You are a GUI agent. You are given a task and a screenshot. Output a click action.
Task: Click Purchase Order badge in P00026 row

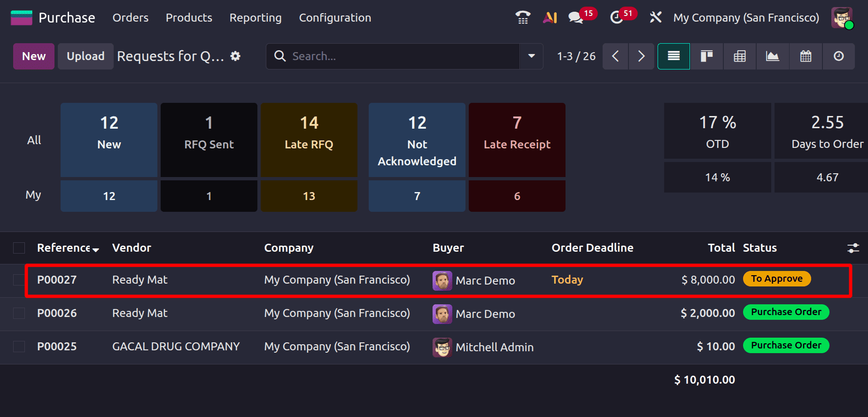coord(786,312)
